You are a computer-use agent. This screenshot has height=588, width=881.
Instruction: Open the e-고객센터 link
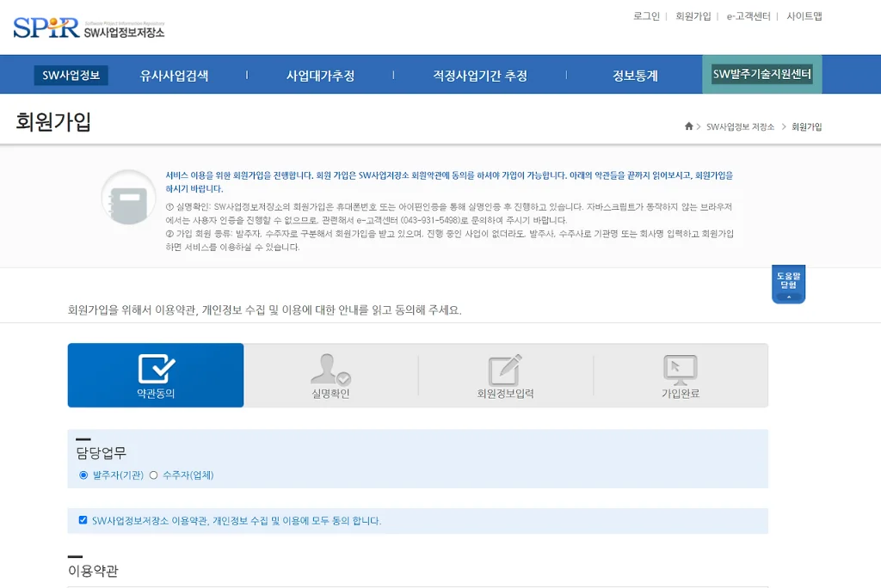click(x=748, y=16)
